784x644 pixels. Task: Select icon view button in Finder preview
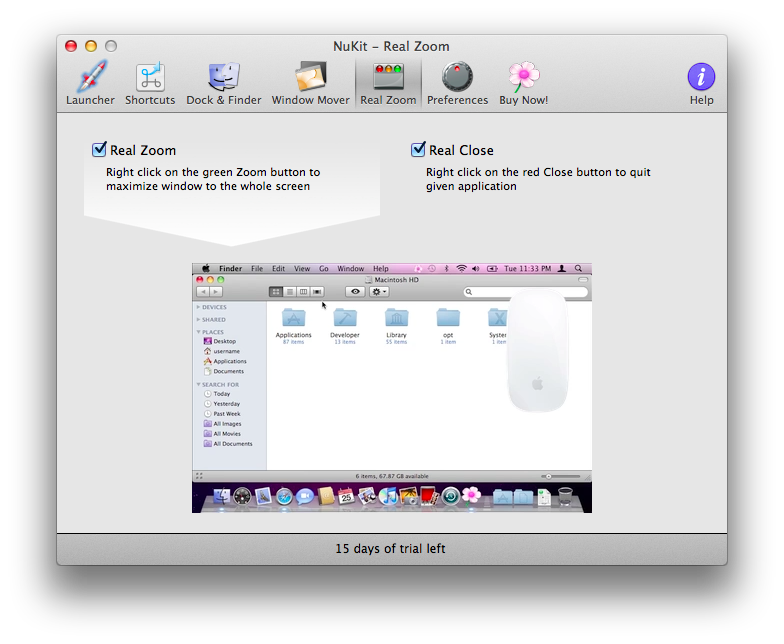click(276, 292)
